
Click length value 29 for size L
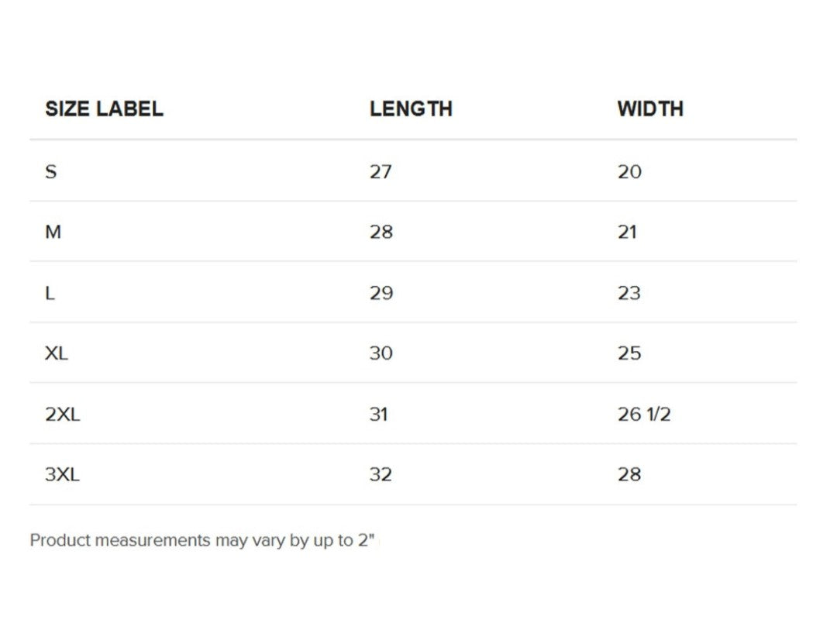(x=381, y=293)
